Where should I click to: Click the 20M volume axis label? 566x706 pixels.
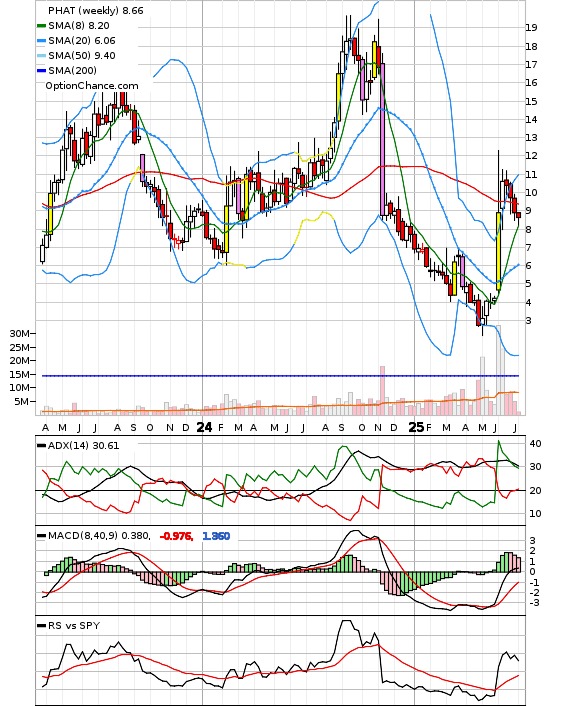20,361
